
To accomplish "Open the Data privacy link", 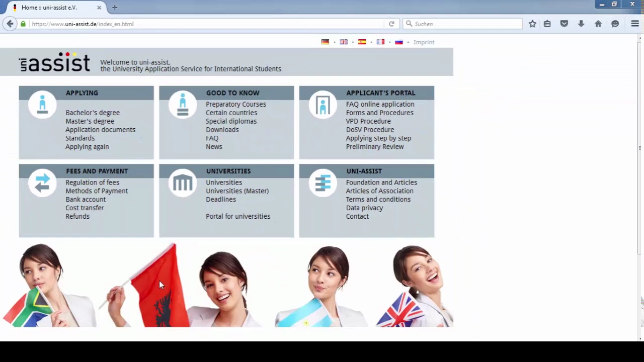I will [x=364, y=208].
